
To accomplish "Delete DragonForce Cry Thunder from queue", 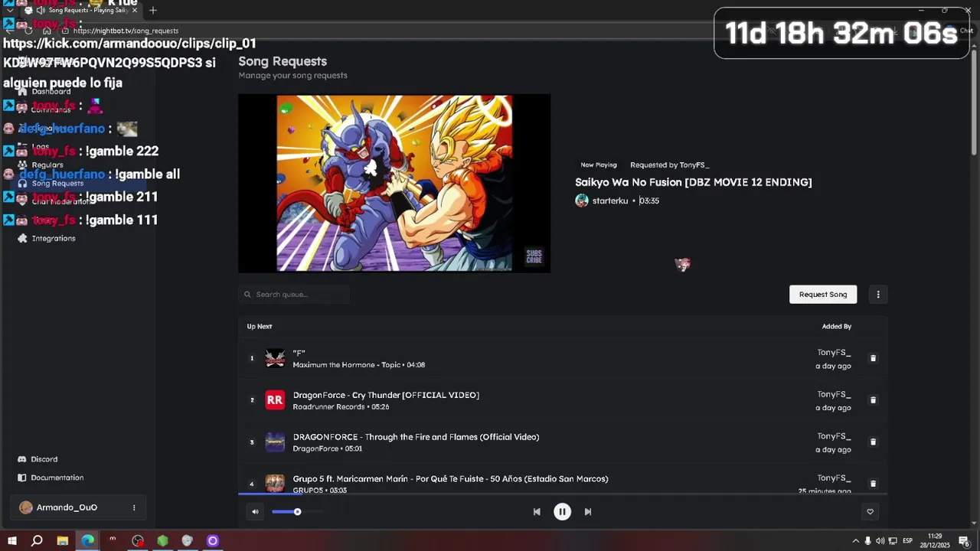I will tap(873, 400).
